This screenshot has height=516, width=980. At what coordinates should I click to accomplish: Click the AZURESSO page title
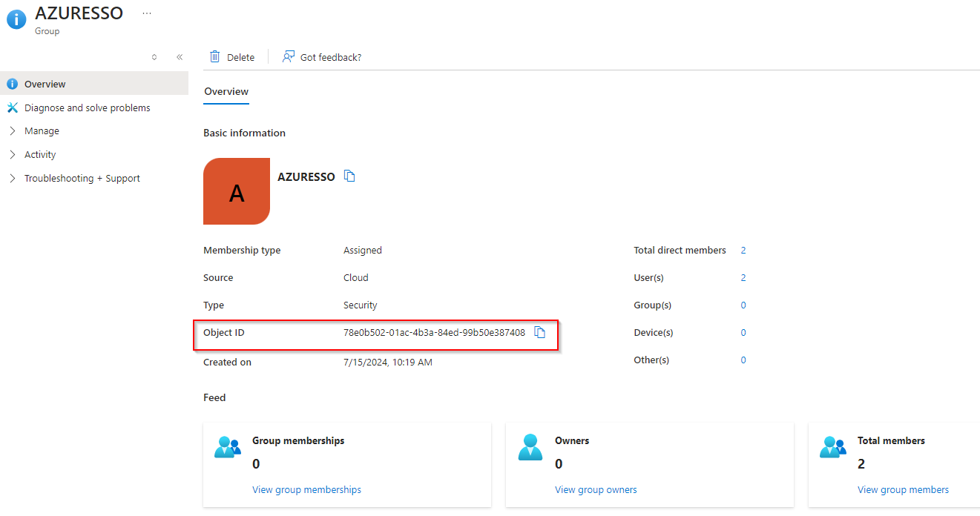click(79, 13)
